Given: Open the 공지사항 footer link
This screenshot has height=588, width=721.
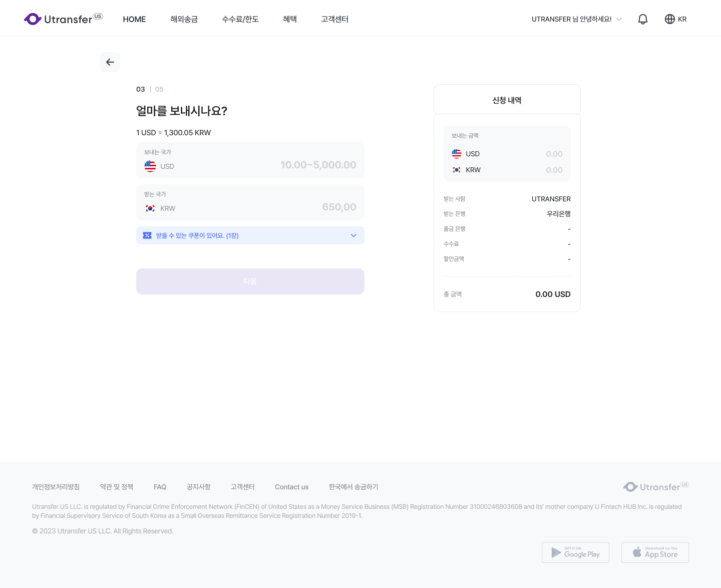Looking at the screenshot, I should tap(199, 487).
